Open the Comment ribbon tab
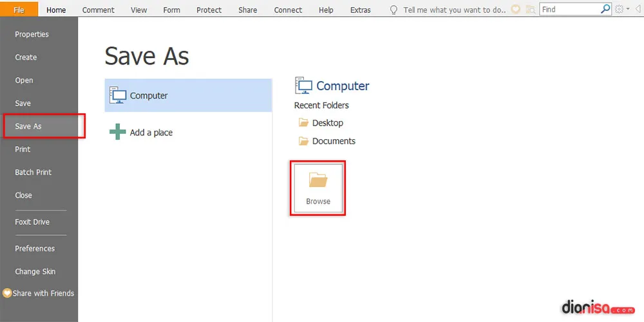 click(98, 10)
